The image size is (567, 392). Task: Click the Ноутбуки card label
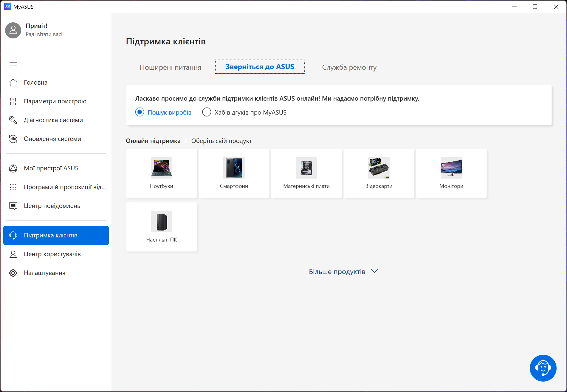[162, 186]
